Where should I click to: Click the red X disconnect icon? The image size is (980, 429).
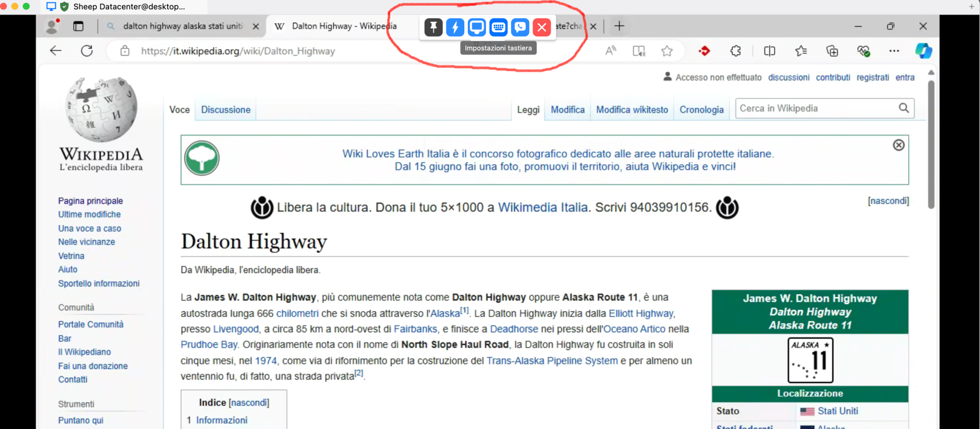pyautogui.click(x=542, y=27)
